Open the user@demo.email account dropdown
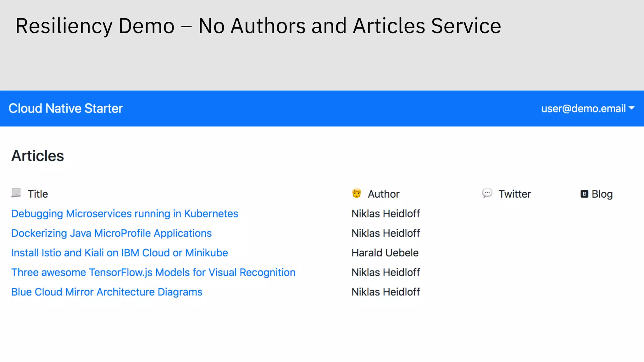The width and height of the screenshot is (644, 362). pyautogui.click(x=588, y=108)
